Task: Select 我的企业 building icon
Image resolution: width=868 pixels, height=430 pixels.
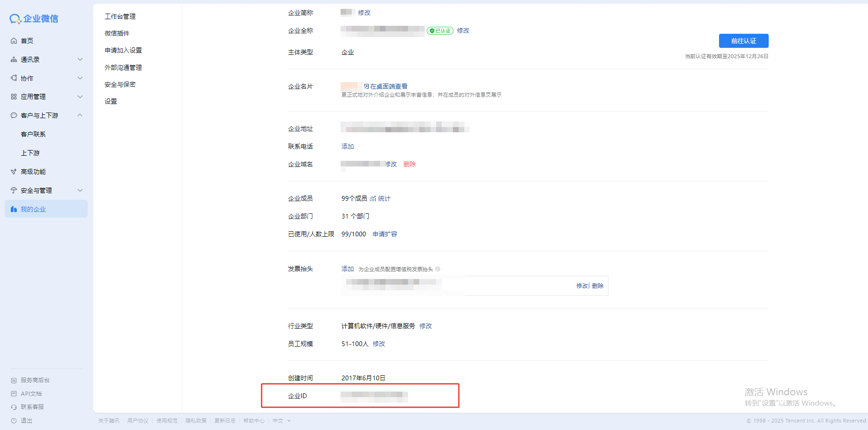Action: (14, 209)
